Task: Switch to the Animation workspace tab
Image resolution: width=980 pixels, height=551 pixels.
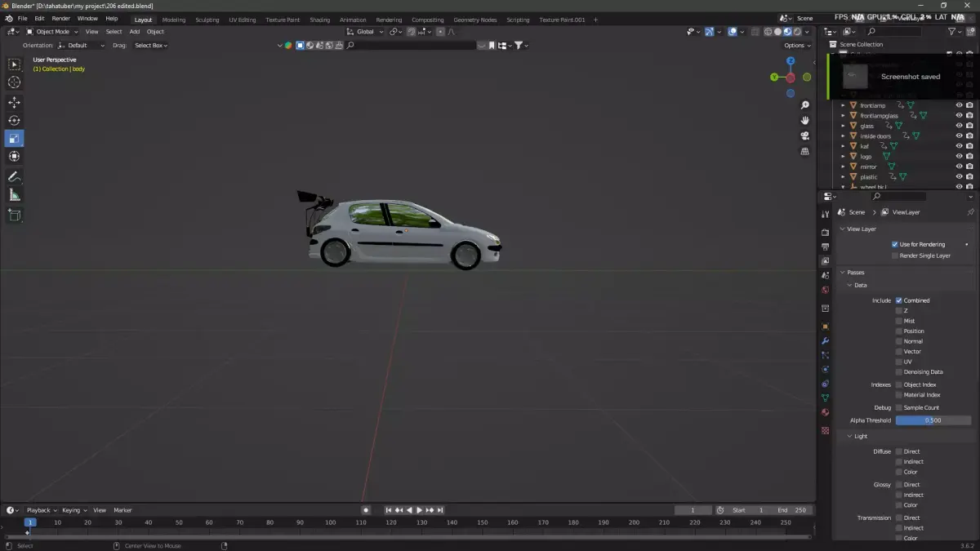Action: tap(353, 20)
